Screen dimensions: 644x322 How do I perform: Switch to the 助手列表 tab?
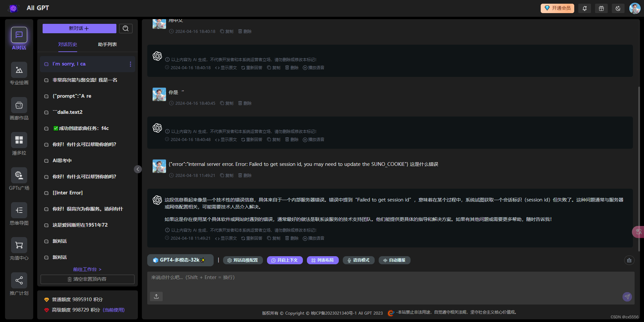pos(107,44)
